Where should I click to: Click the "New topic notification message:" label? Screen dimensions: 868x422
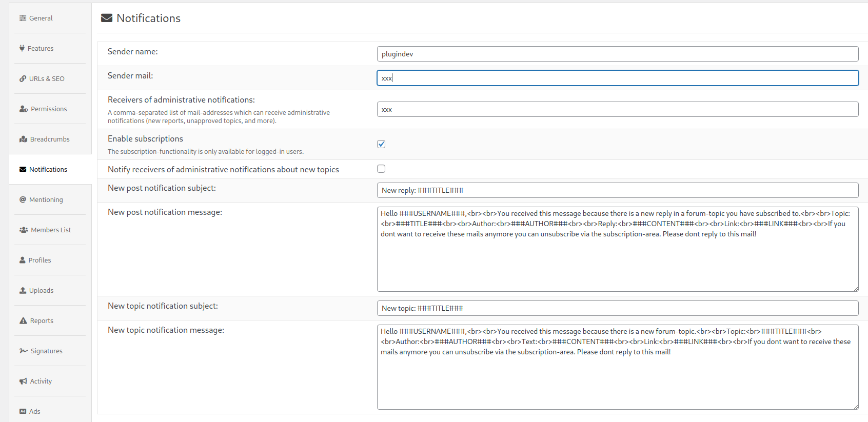(x=166, y=330)
